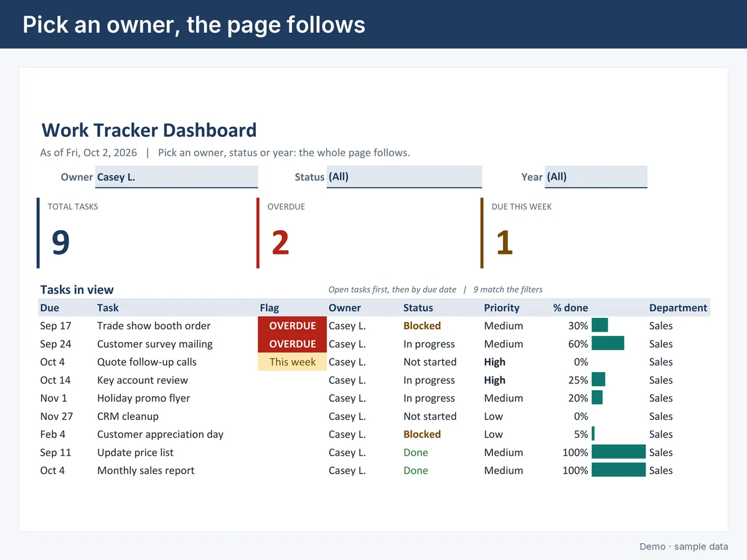Click the Work Tracker Dashboard title

click(x=149, y=130)
